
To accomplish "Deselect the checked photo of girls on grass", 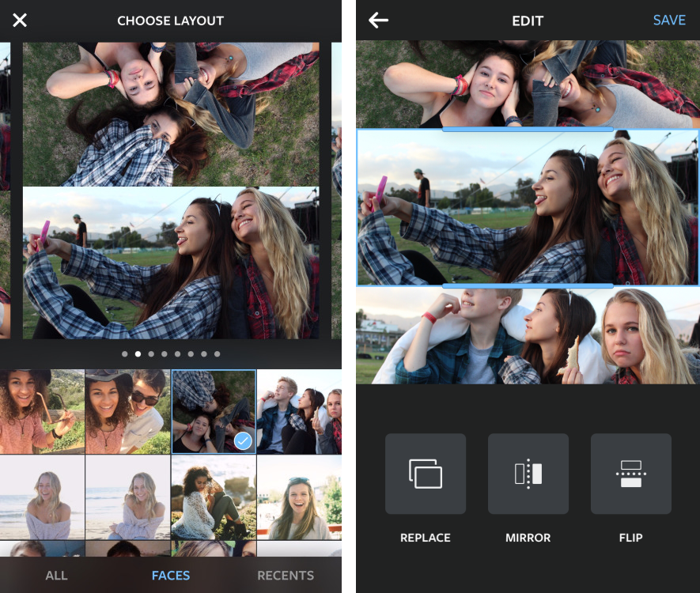I will tap(214, 411).
